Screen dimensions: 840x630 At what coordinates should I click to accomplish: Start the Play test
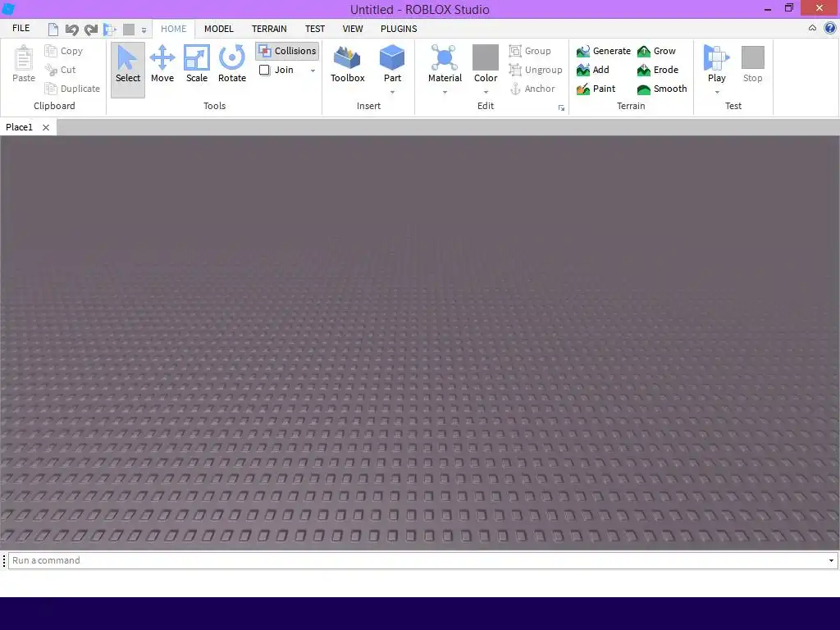tap(716, 63)
